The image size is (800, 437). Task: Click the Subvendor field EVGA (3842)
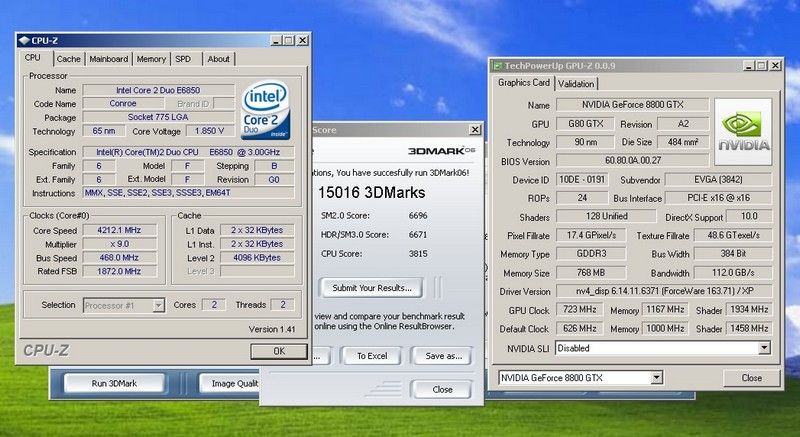click(x=718, y=179)
